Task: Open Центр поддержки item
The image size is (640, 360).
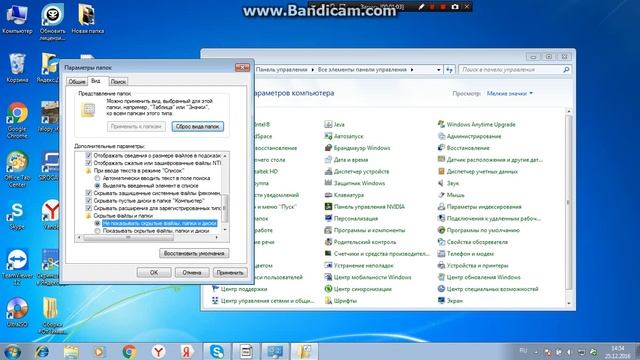Action: (x=240, y=289)
